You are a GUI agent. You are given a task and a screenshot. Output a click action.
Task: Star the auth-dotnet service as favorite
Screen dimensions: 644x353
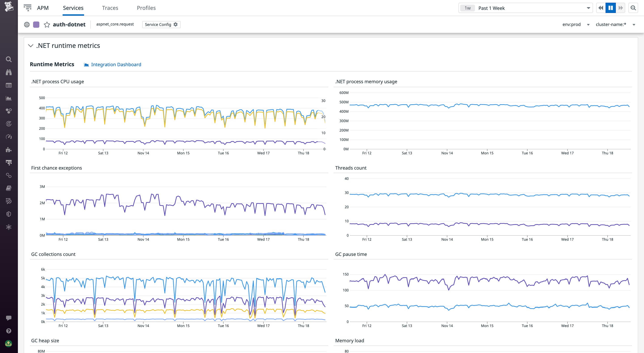pyautogui.click(x=47, y=25)
